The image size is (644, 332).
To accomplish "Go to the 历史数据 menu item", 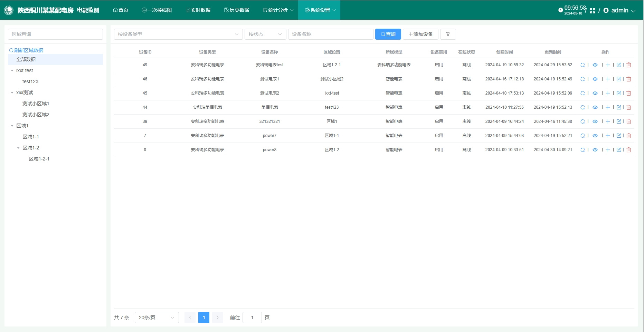I will click(237, 10).
